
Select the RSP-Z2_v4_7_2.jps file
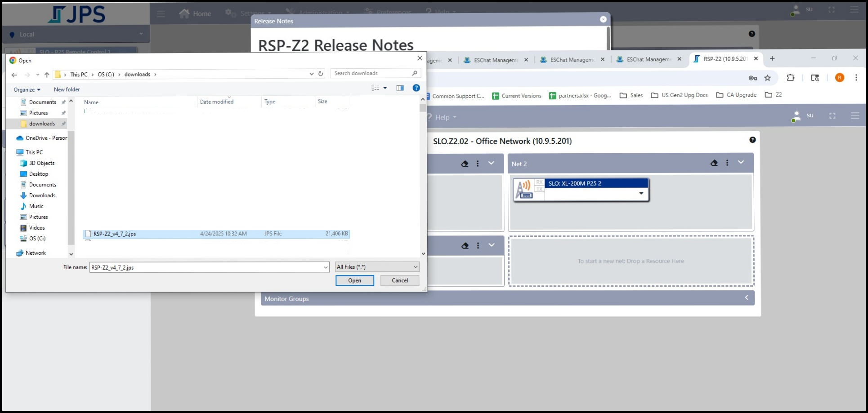click(216, 234)
